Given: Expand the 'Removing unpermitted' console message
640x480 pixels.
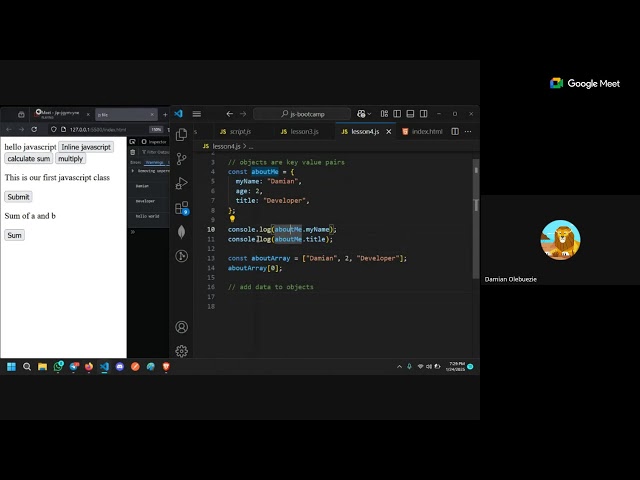Looking at the screenshot, I should click(133, 171).
